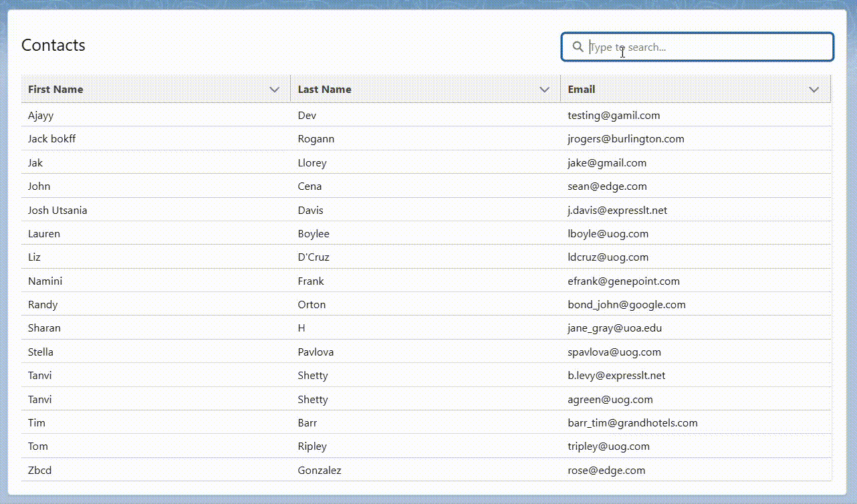The image size is (857, 504).
Task: Click the Contacts page title
Action: tap(53, 45)
